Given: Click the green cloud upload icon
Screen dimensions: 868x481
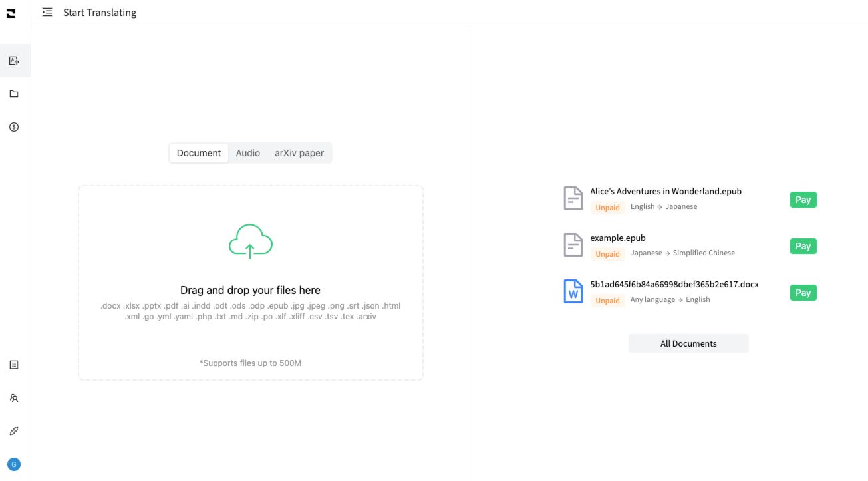Looking at the screenshot, I should 250,241.
